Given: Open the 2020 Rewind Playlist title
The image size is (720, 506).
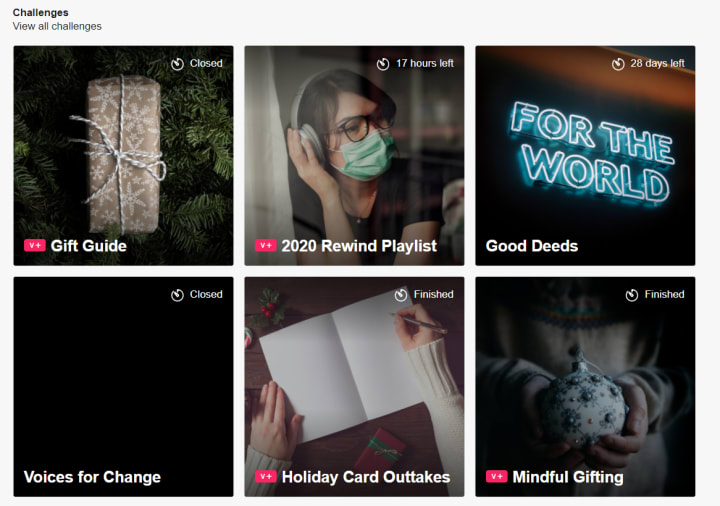Looking at the screenshot, I should [359, 246].
